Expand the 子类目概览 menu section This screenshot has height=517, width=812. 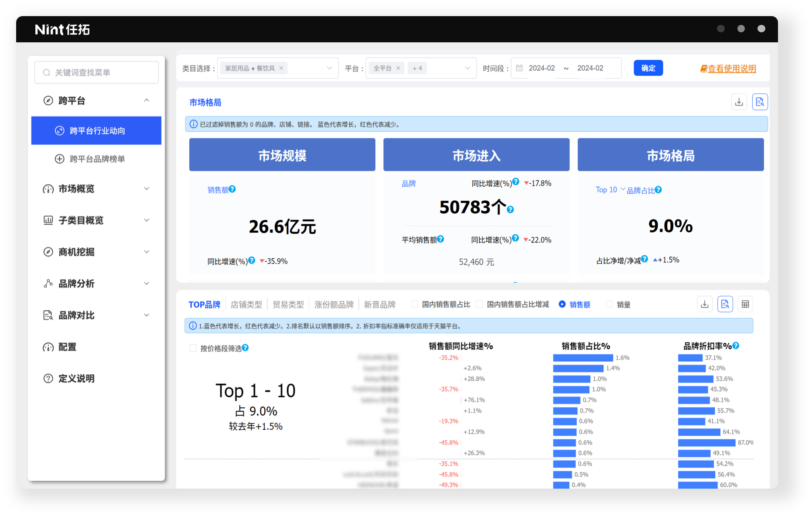147,220
